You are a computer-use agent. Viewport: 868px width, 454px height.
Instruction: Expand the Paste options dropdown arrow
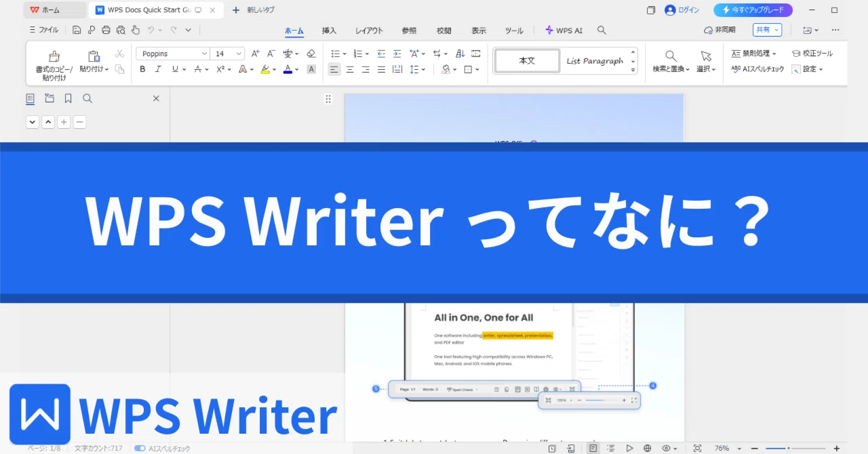tap(106, 69)
